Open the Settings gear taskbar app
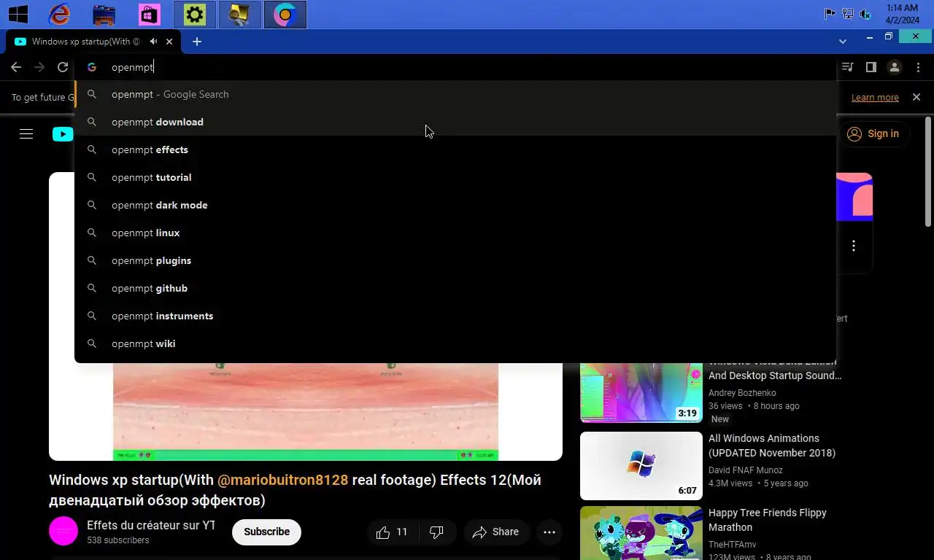 195,15
